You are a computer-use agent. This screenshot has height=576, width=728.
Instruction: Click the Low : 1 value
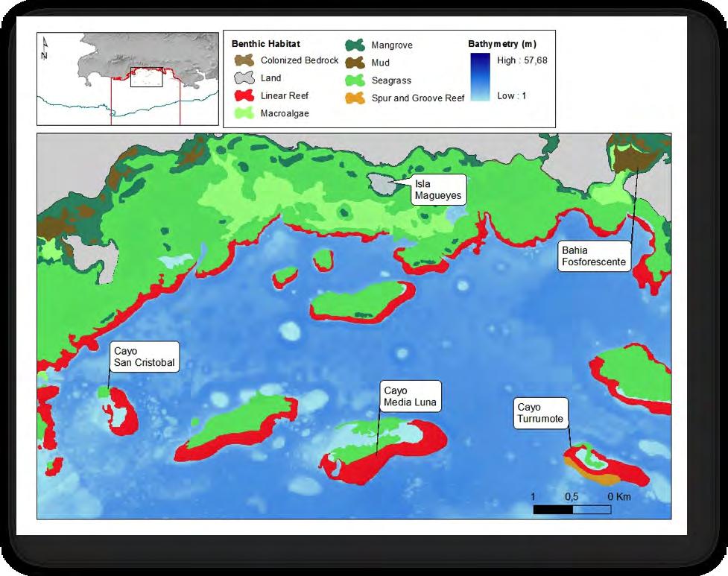[512, 96]
